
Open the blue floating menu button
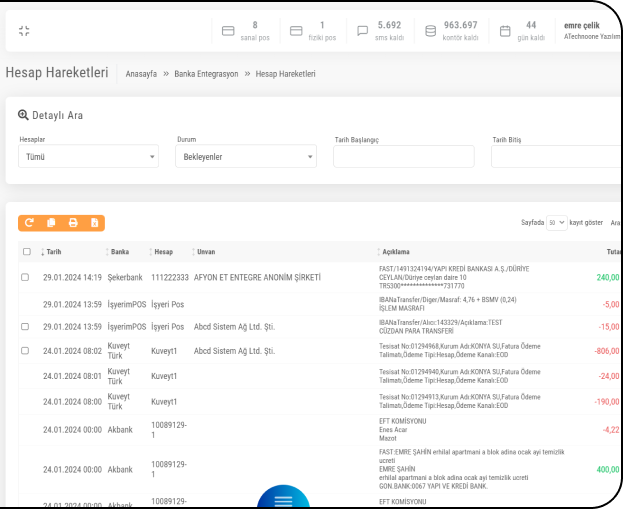pyautogui.click(x=283, y=497)
